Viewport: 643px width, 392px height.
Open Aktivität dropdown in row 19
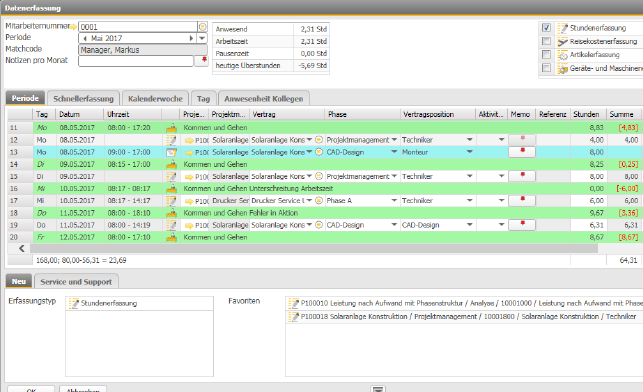pyautogui.click(x=501, y=225)
